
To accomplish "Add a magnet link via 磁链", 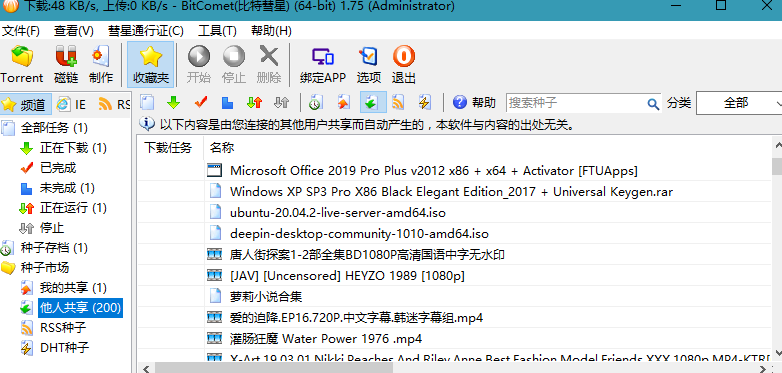I will 66,64.
